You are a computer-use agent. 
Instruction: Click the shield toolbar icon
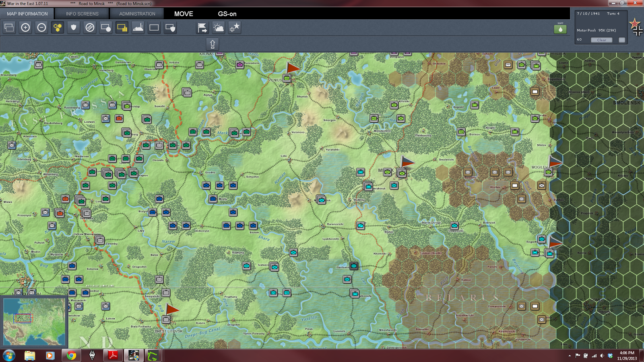point(74,28)
